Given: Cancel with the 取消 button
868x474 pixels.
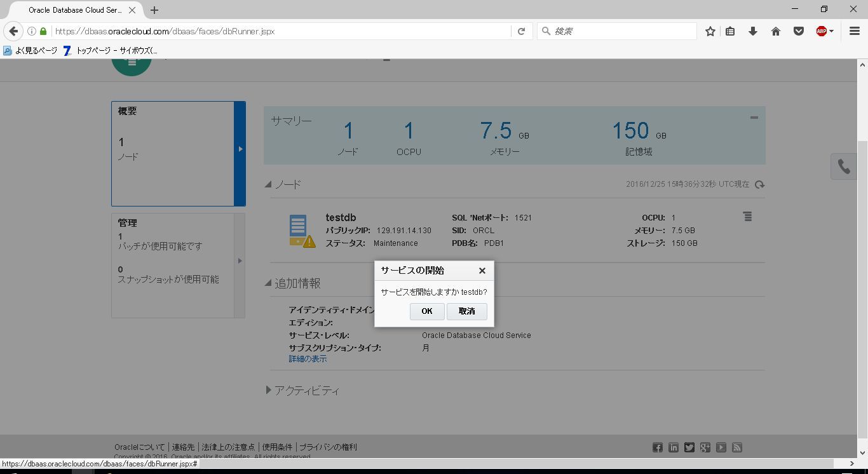Looking at the screenshot, I should click(467, 311).
